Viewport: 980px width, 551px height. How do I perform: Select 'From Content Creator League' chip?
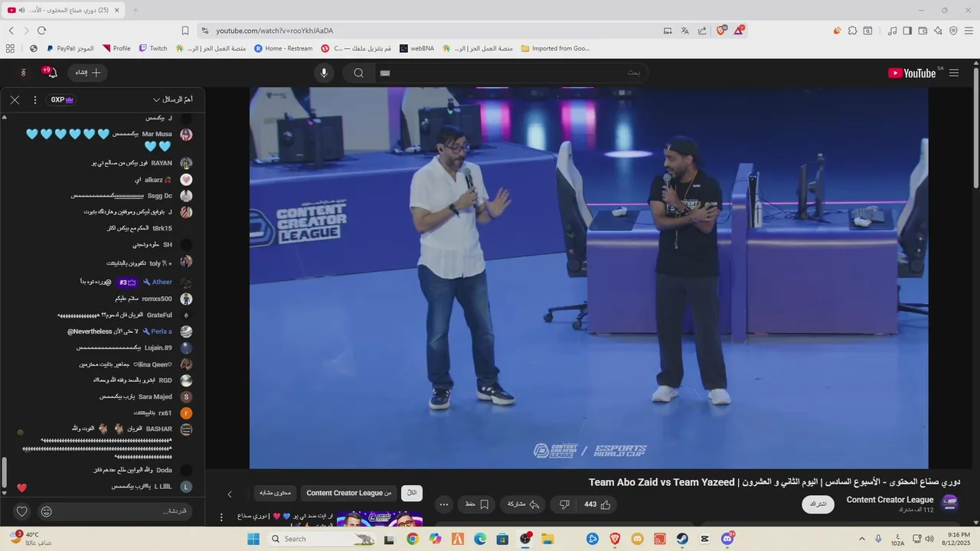click(348, 493)
